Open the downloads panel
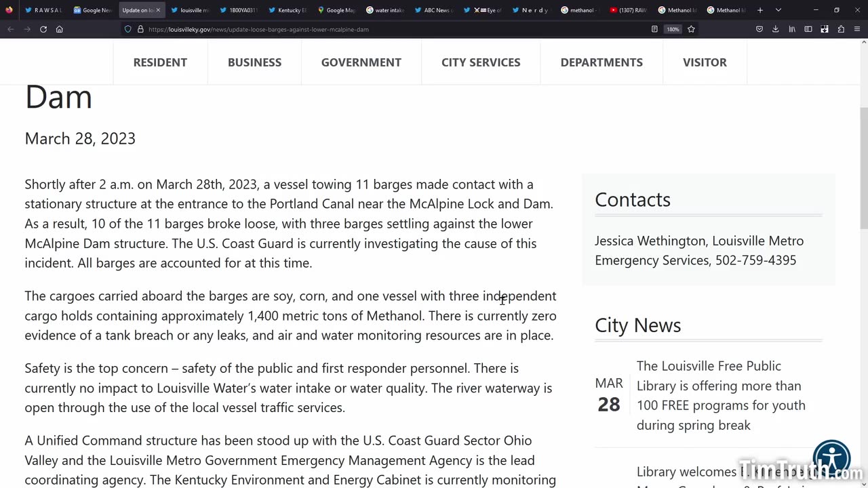 (776, 29)
